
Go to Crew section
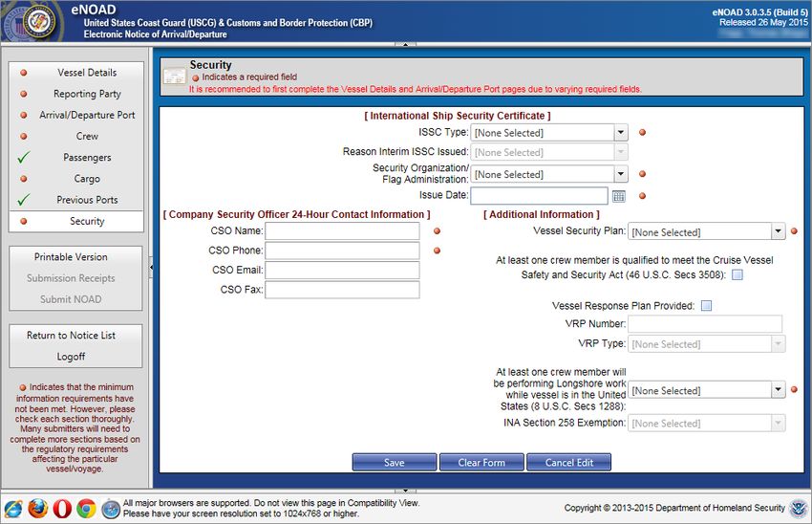pyautogui.click(x=76, y=137)
